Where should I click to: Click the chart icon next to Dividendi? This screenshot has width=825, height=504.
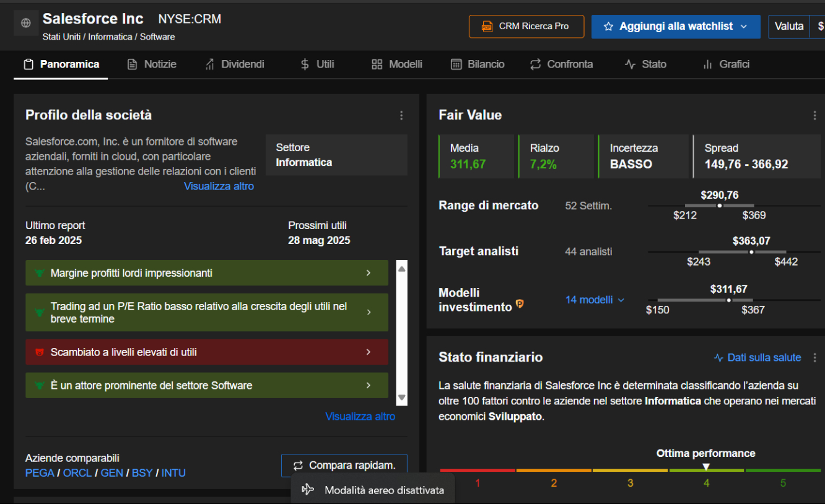(x=209, y=64)
